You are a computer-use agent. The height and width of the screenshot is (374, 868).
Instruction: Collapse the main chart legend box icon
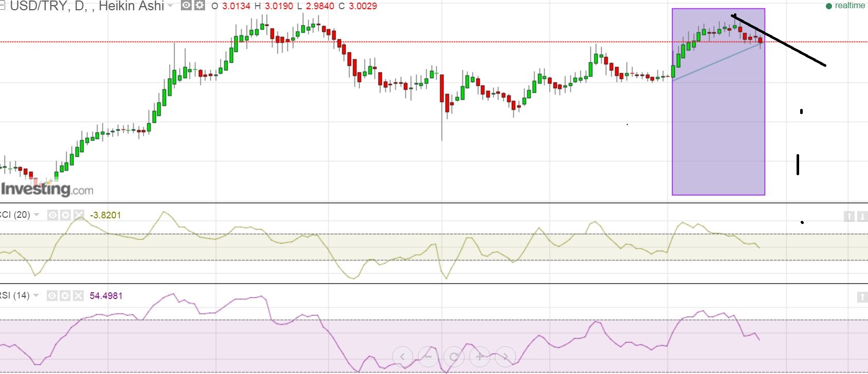tap(2, 6)
